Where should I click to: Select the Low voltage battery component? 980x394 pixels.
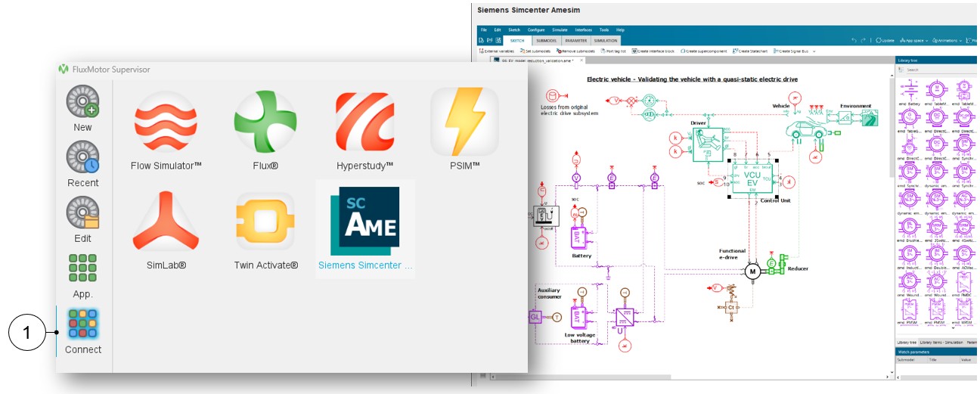click(581, 316)
